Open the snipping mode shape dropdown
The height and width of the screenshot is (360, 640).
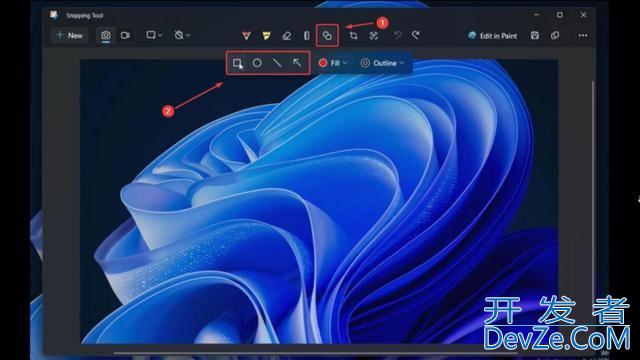click(154, 36)
